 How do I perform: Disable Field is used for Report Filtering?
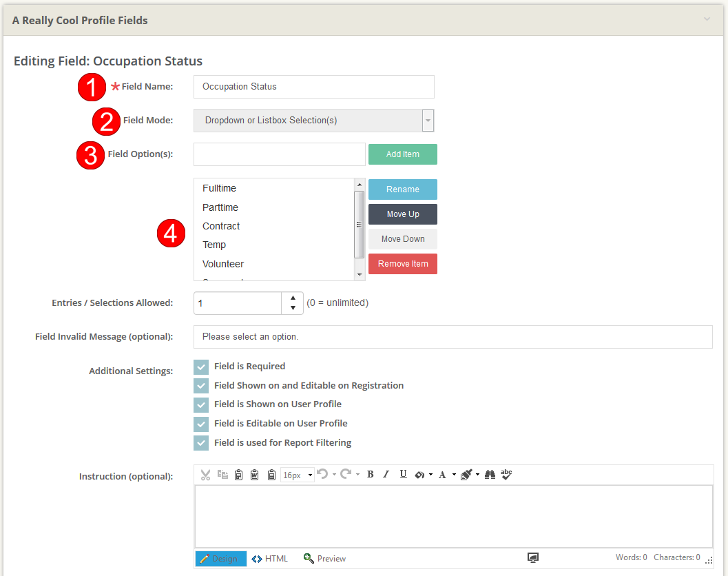[201, 443]
